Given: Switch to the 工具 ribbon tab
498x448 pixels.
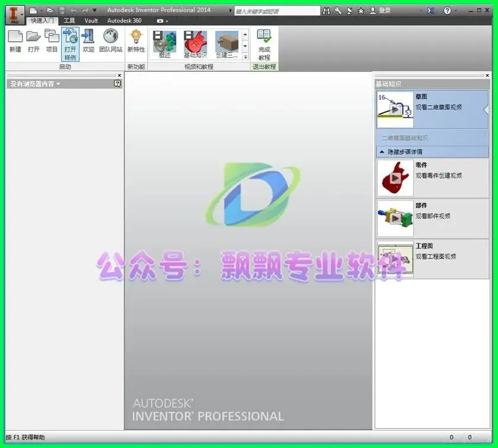Looking at the screenshot, I should [x=69, y=21].
